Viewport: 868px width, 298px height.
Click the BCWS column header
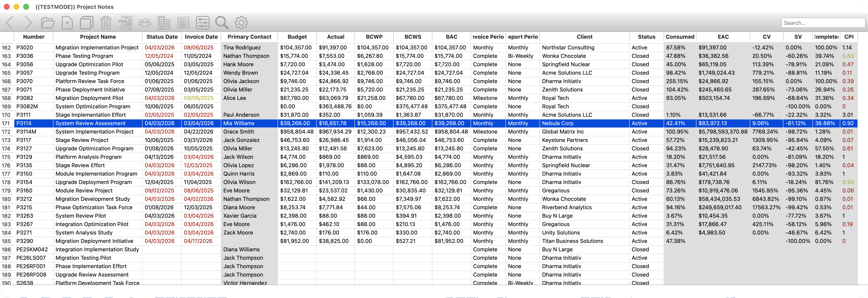[413, 37]
